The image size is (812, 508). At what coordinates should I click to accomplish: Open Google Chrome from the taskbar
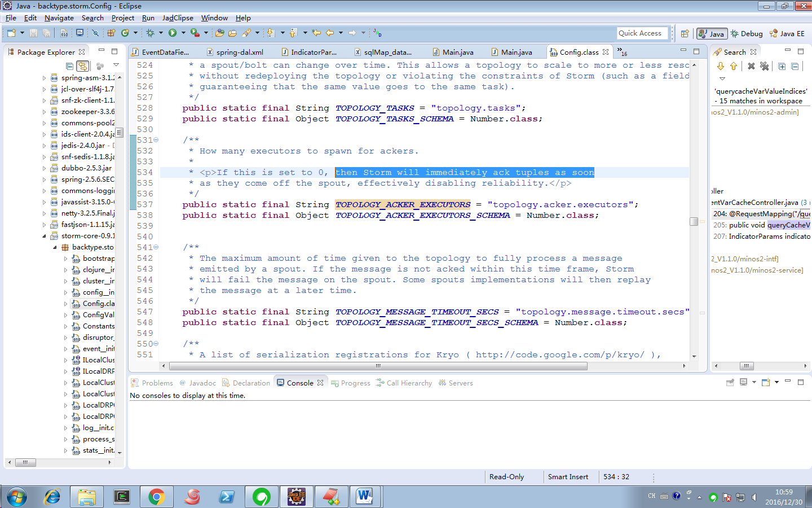point(156,497)
